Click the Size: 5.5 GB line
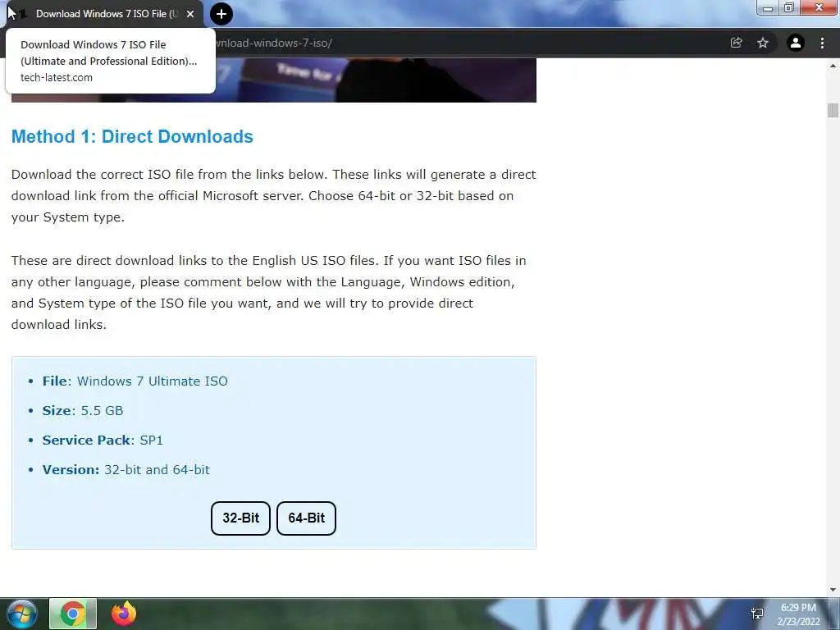Image resolution: width=840 pixels, height=630 pixels. (x=83, y=410)
